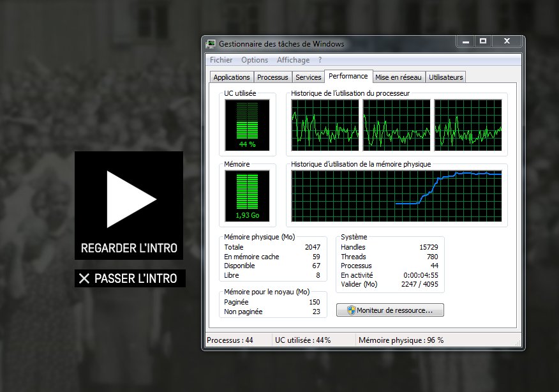Image resolution: width=559 pixels, height=392 pixels.
Task: Open the Affichage menu
Action: click(293, 60)
